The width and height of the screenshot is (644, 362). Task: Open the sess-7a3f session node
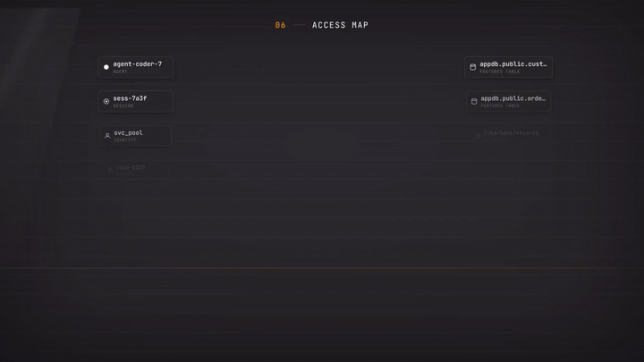coord(135,101)
